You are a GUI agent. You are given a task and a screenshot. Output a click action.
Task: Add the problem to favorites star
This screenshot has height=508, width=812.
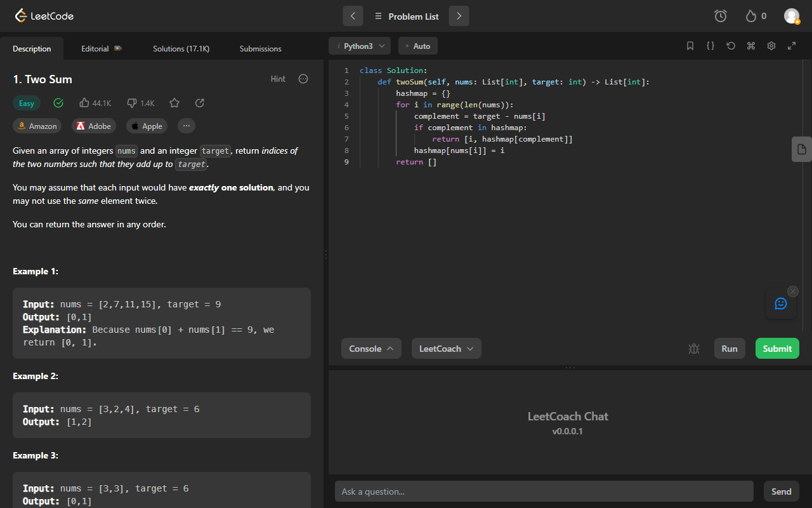coord(174,103)
